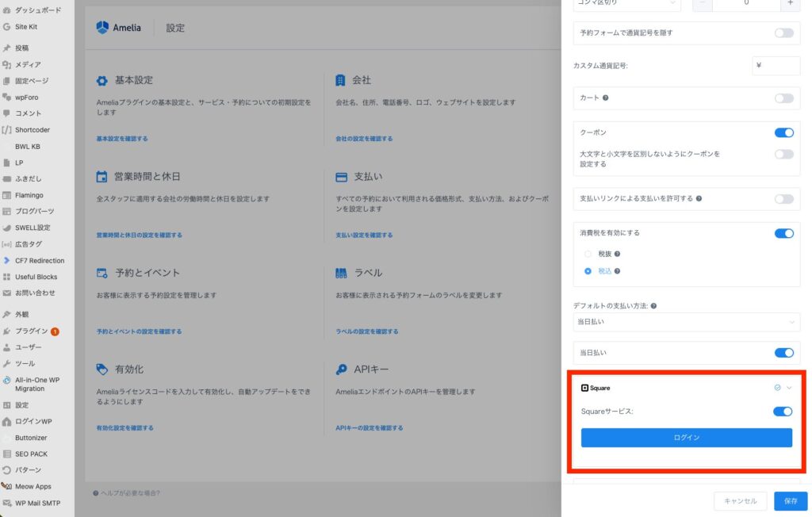Open プラグイン in the WordPress sidebar
812x517 pixels.
[x=32, y=331]
